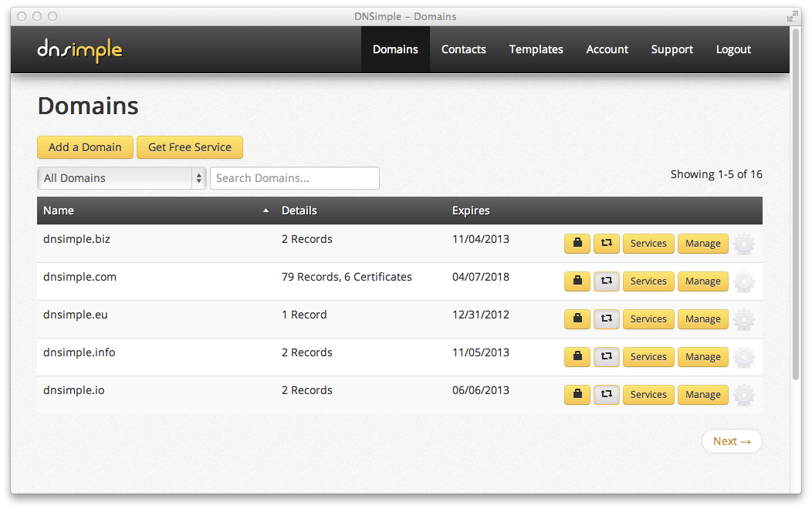This screenshot has width=812, height=509.
Task: Click the lock icon for dnsimple.com
Action: coord(577,281)
